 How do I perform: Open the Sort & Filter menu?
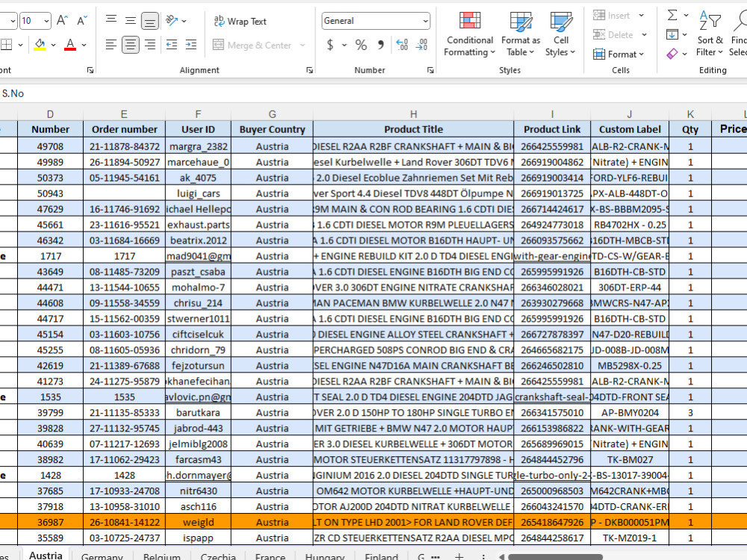[x=710, y=34]
